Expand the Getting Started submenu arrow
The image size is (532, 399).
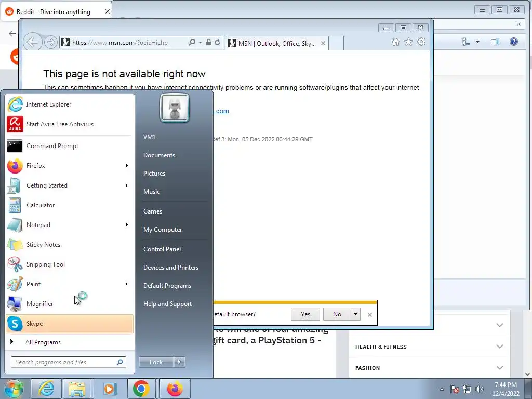click(x=127, y=185)
